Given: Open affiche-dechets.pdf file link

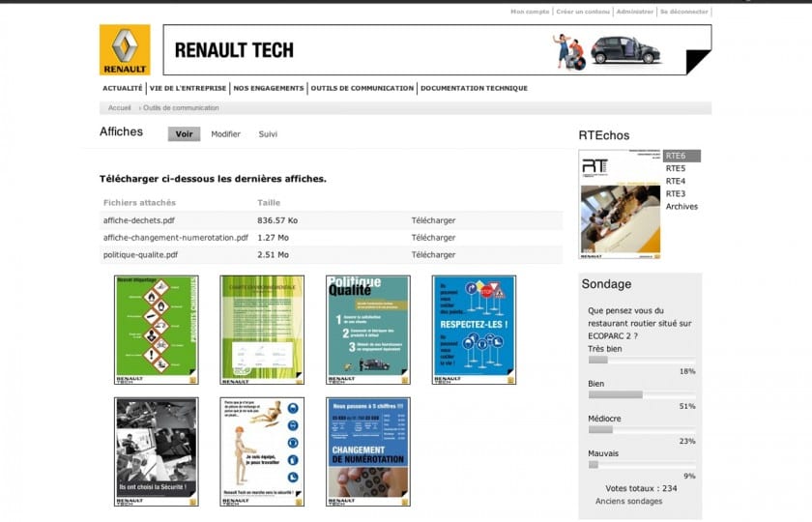Looking at the screenshot, I should click(139, 220).
